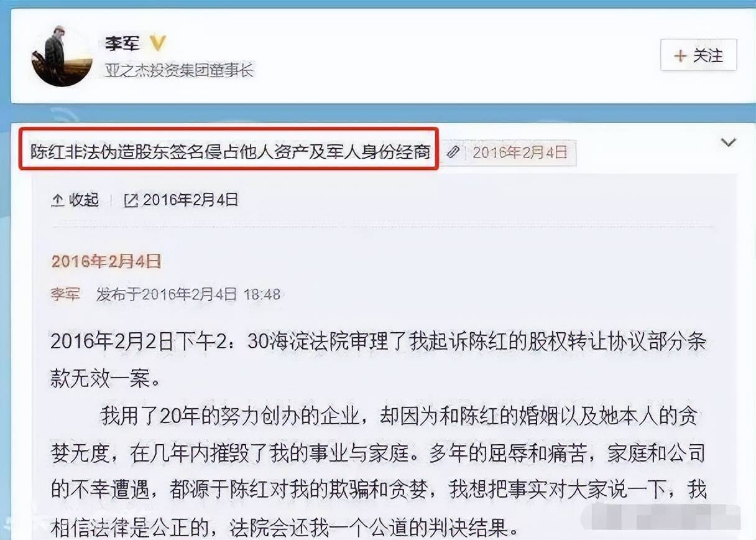Click the 2016年2月4日 external link text
This screenshot has width=756, height=540.
click(x=191, y=200)
